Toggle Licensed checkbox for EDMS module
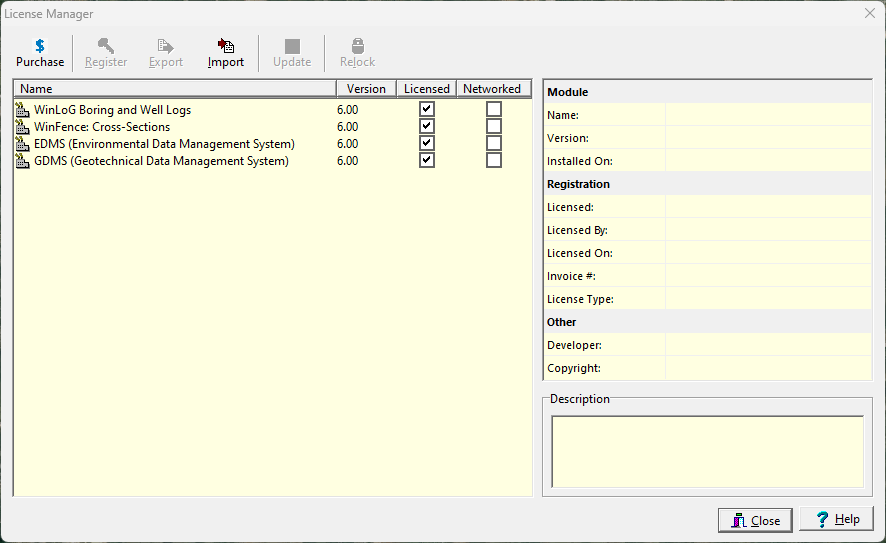Image resolution: width=886 pixels, height=543 pixels. [427, 143]
